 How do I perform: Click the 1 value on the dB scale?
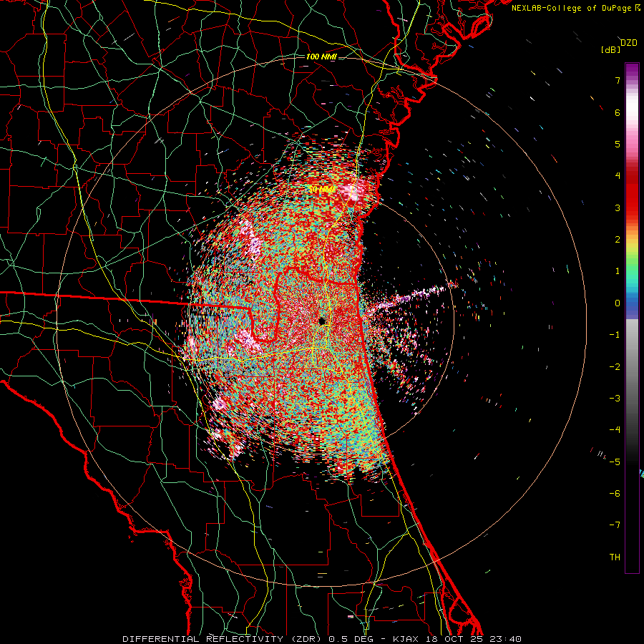[x=618, y=271]
